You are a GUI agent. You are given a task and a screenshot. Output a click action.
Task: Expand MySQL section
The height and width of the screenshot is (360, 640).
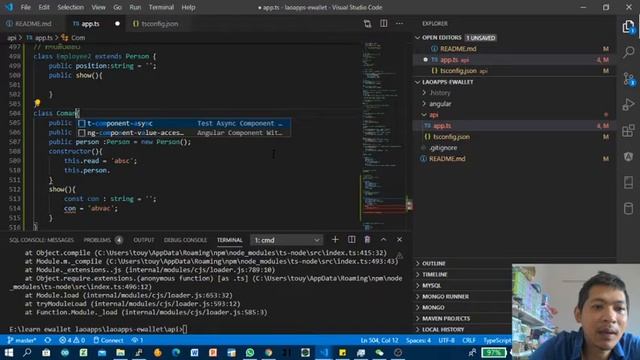(x=431, y=286)
